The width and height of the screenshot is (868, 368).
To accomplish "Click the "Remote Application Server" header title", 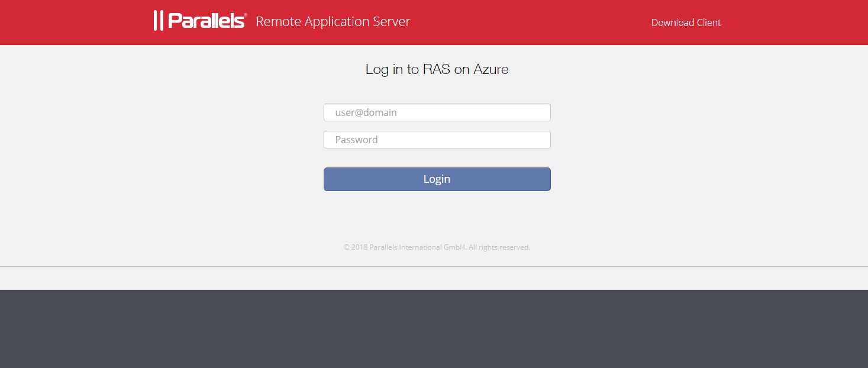I will click(333, 22).
